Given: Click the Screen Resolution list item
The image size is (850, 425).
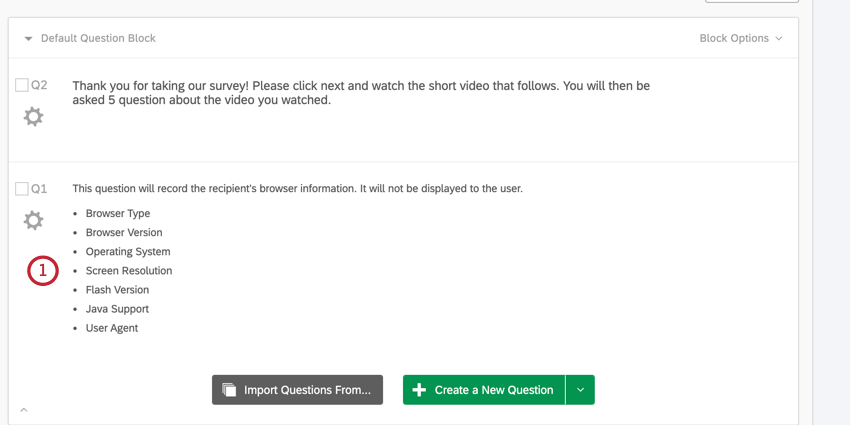Looking at the screenshot, I should [x=129, y=271].
